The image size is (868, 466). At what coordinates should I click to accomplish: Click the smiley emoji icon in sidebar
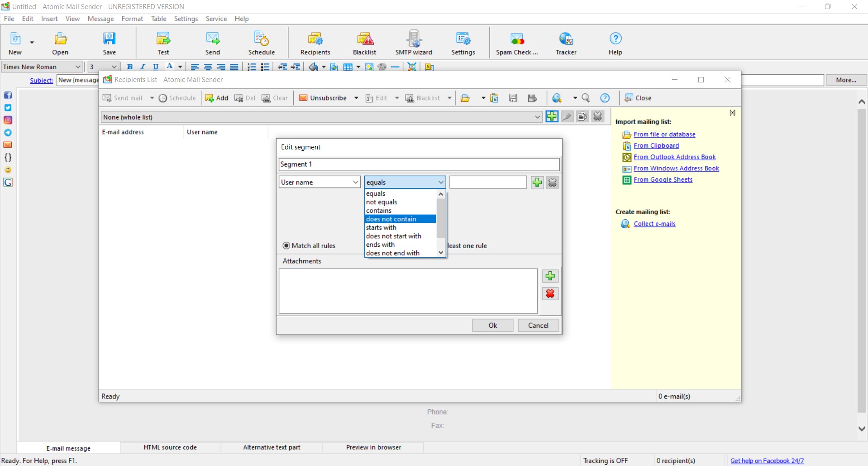8,170
